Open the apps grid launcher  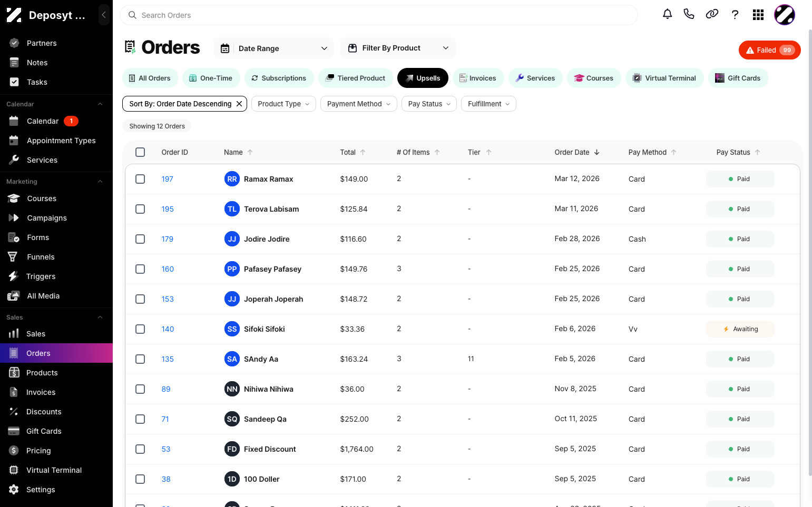coord(758,15)
